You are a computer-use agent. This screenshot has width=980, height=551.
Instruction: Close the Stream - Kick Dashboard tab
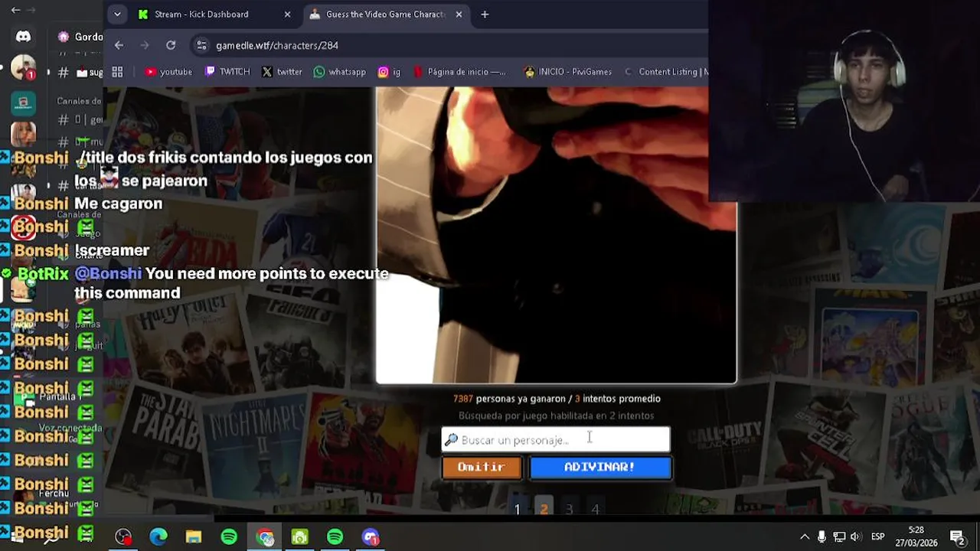click(287, 14)
